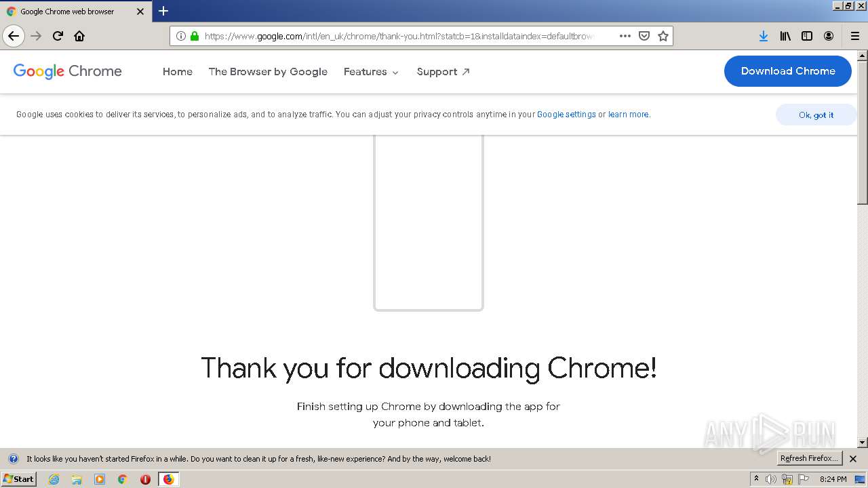Viewport: 868px width, 488px height.
Task: Open Opera from the taskbar
Action: tap(145, 479)
